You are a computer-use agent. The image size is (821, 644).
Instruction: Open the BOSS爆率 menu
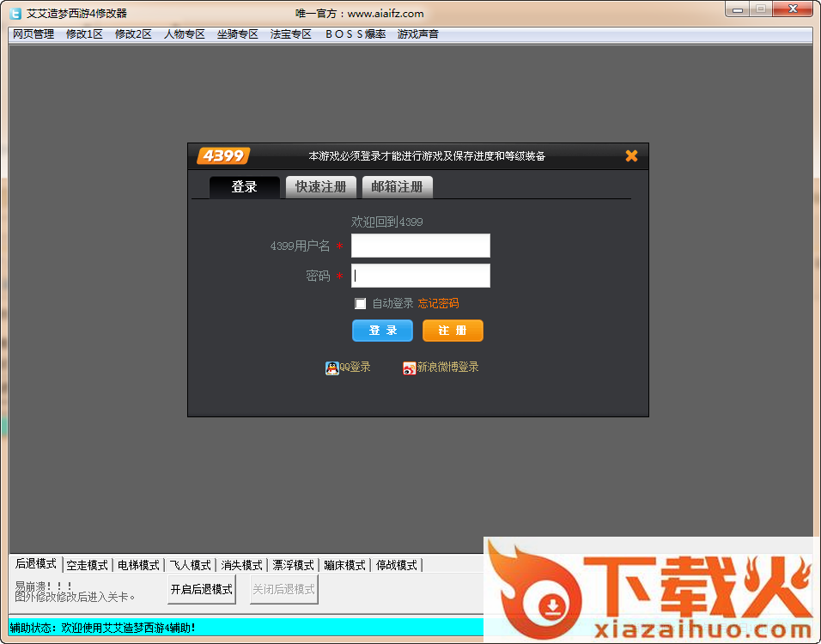[356, 34]
